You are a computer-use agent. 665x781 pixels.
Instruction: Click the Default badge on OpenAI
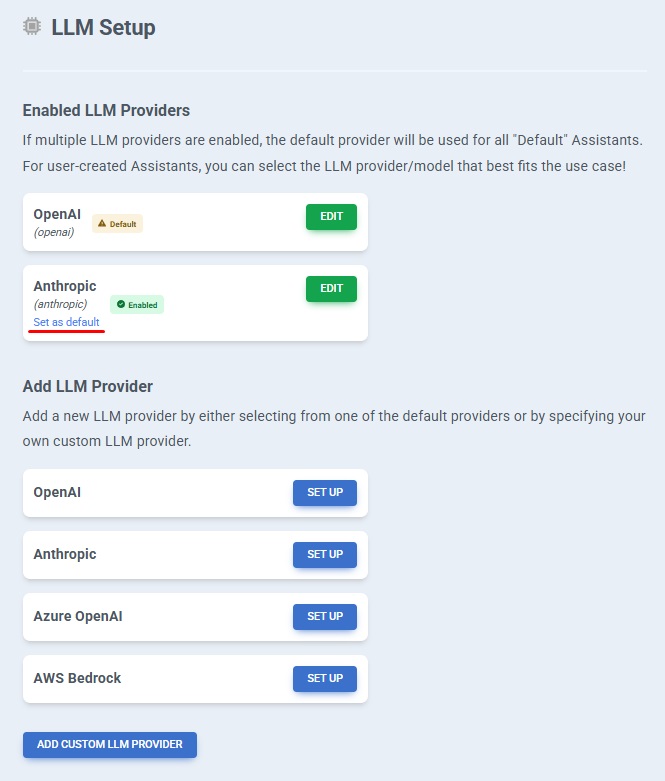pos(118,224)
